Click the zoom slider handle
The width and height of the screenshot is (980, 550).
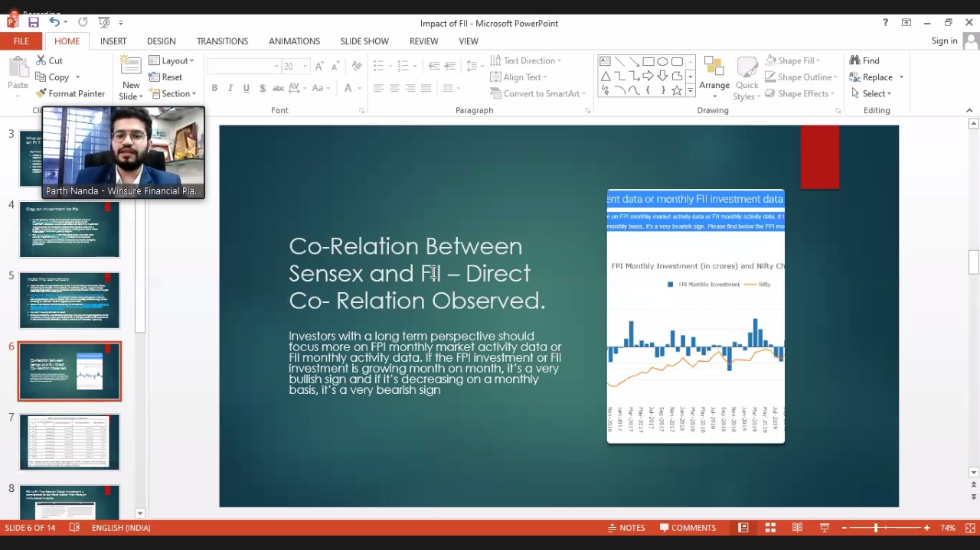[876, 528]
